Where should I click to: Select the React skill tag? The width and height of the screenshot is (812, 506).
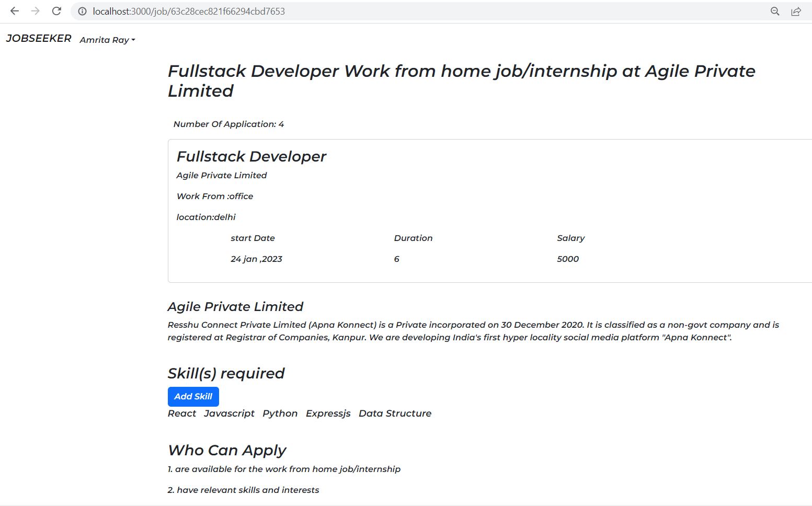[181, 413]
